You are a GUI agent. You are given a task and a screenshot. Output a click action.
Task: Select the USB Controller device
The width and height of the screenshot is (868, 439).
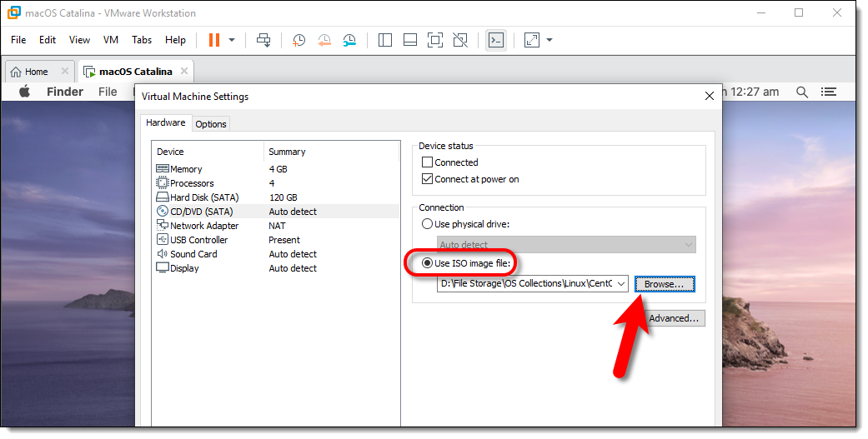click(x=276, y=240)
